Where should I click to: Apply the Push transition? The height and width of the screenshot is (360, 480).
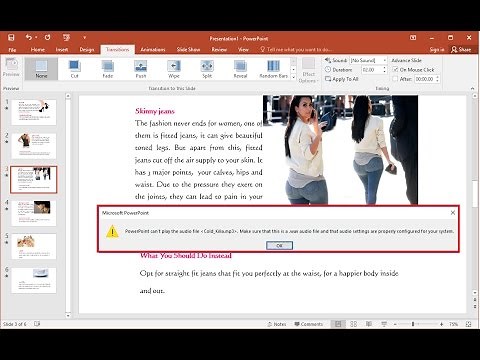[x=141, y=69]
